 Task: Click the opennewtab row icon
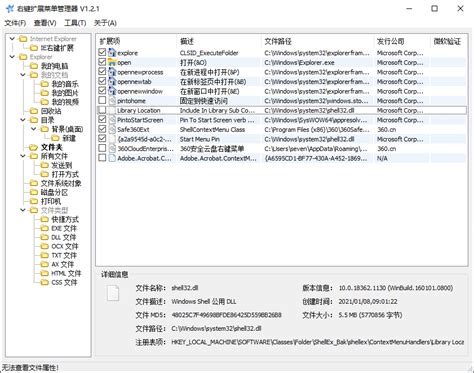click(112, 81)
